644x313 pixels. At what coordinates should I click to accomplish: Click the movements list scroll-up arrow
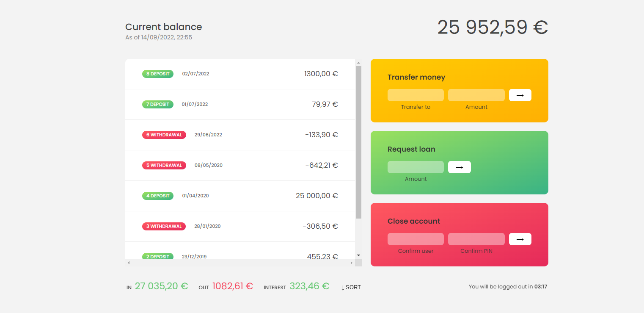(358, 63)
